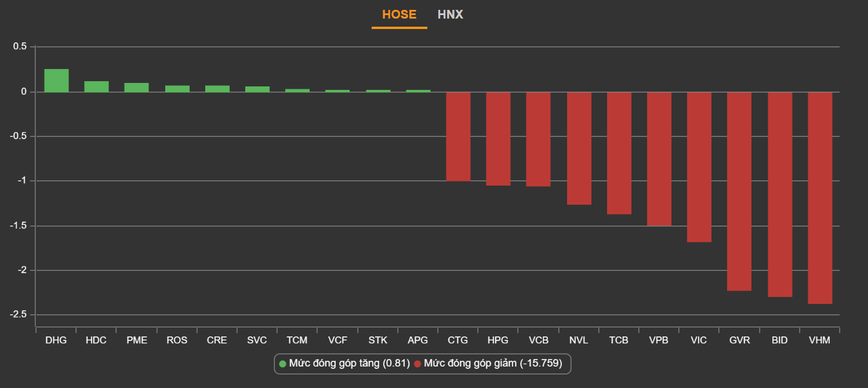Select the red TCB bar

619,153
